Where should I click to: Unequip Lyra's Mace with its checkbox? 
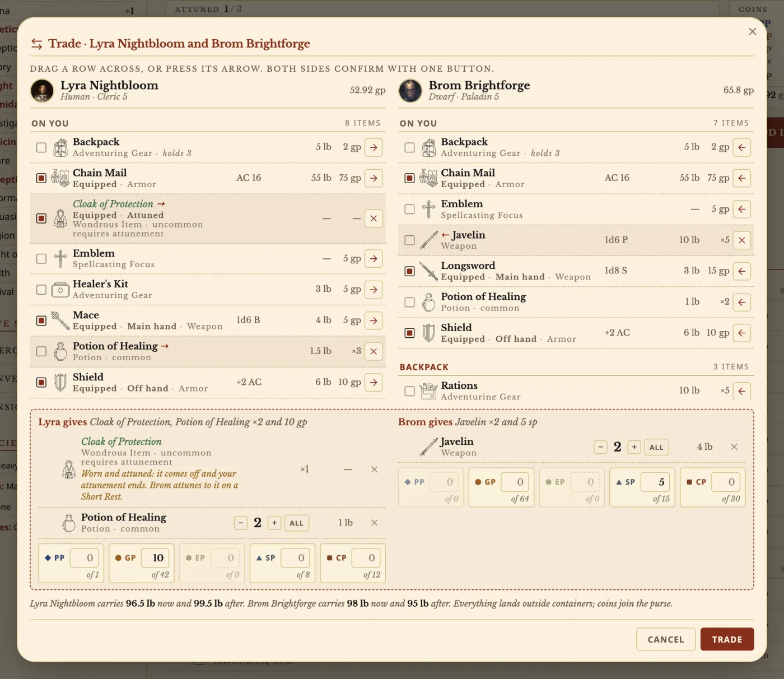coord(41,320)
